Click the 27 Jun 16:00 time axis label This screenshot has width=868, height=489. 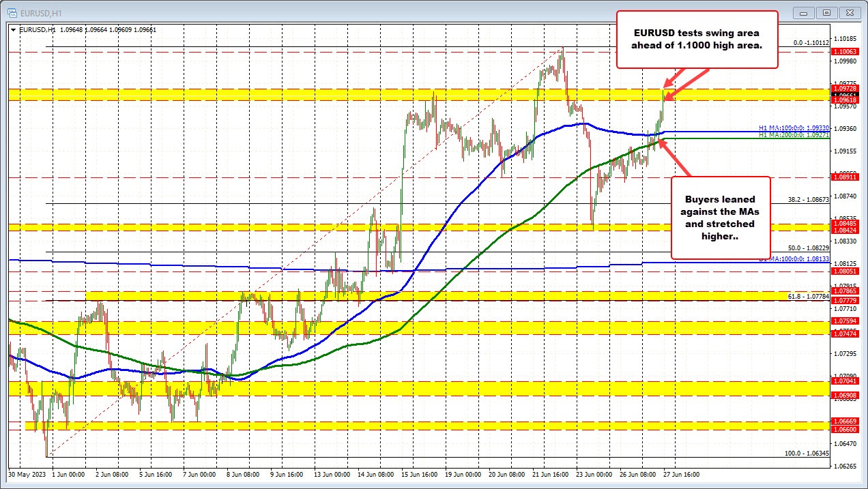(681, 474)
